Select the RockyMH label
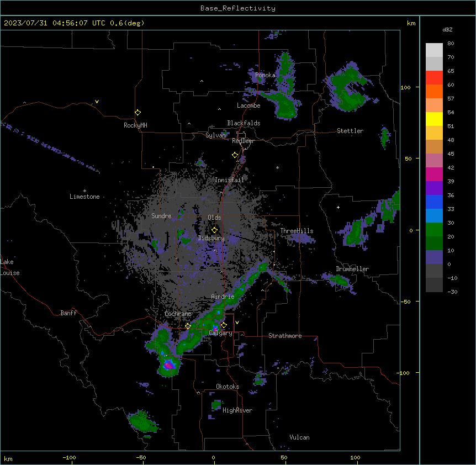 (x=135, y=125)
